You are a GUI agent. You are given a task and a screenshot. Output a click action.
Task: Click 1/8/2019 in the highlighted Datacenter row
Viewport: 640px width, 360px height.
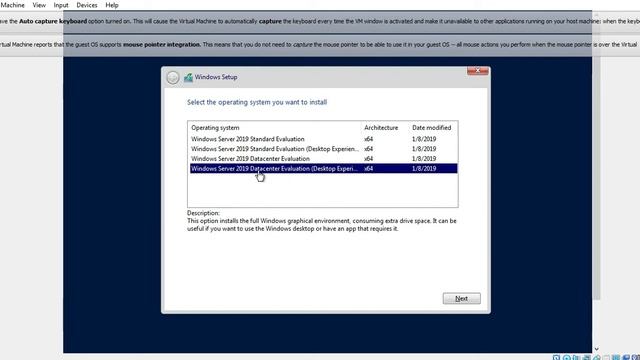(424, 169)
